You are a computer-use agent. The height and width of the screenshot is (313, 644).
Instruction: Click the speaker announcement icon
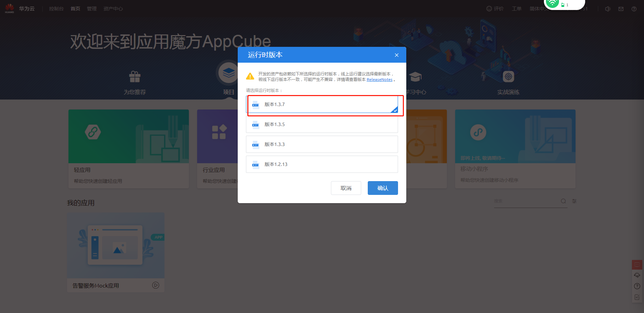(608, 9)
